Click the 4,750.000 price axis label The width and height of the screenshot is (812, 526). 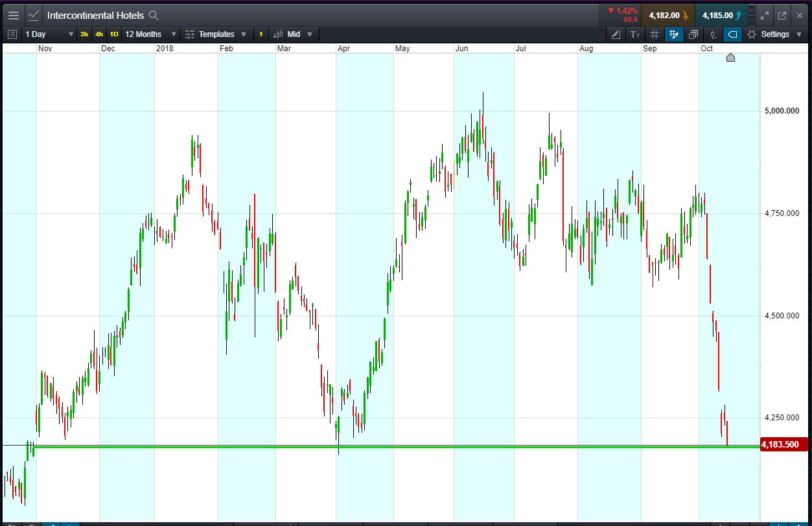(x=782, y=213)
